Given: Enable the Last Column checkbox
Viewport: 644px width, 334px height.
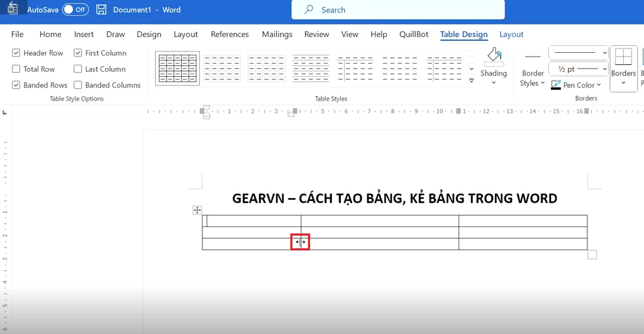Looking at the screenshot, I should point(77,69).
